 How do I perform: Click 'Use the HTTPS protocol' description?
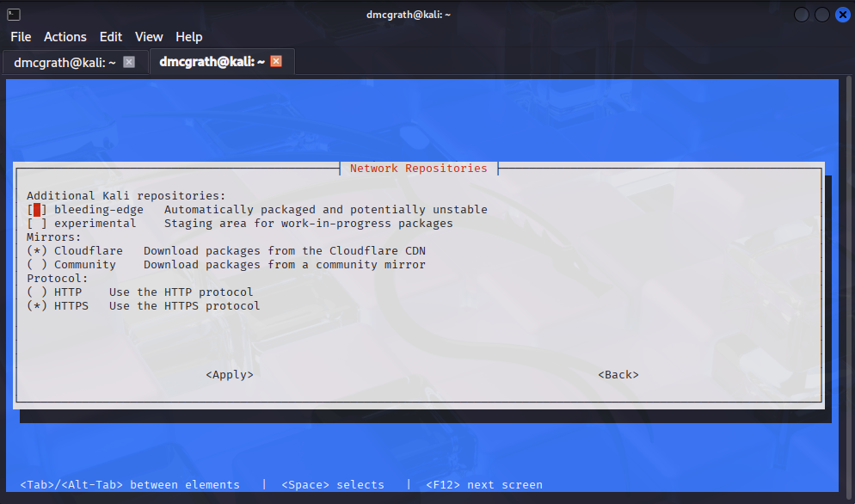(184, 305)
